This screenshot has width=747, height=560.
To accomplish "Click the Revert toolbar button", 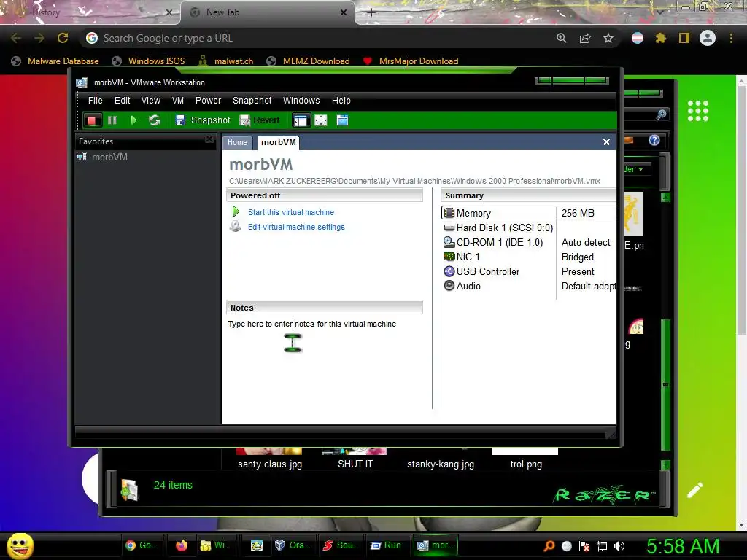I will pyautogui.click(x=260, y=120).
